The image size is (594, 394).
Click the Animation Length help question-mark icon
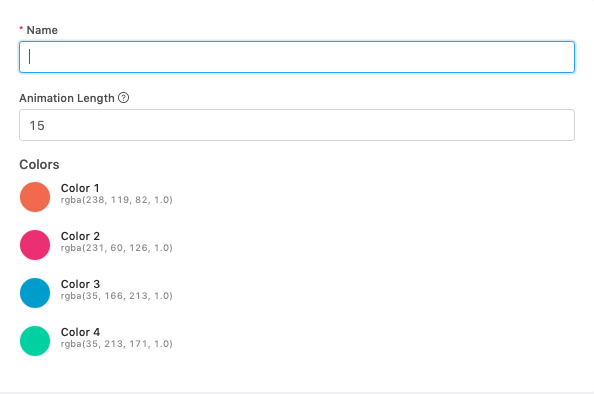(x=123, y=98)
